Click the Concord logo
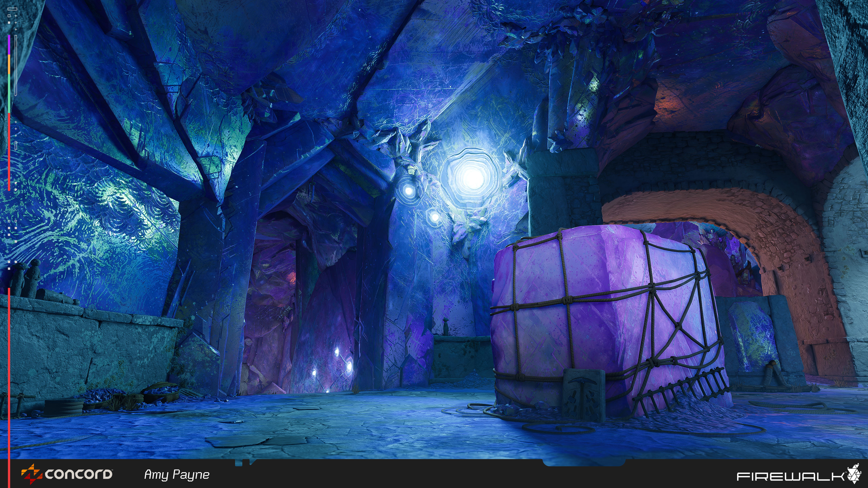 (x=67, y=474)
